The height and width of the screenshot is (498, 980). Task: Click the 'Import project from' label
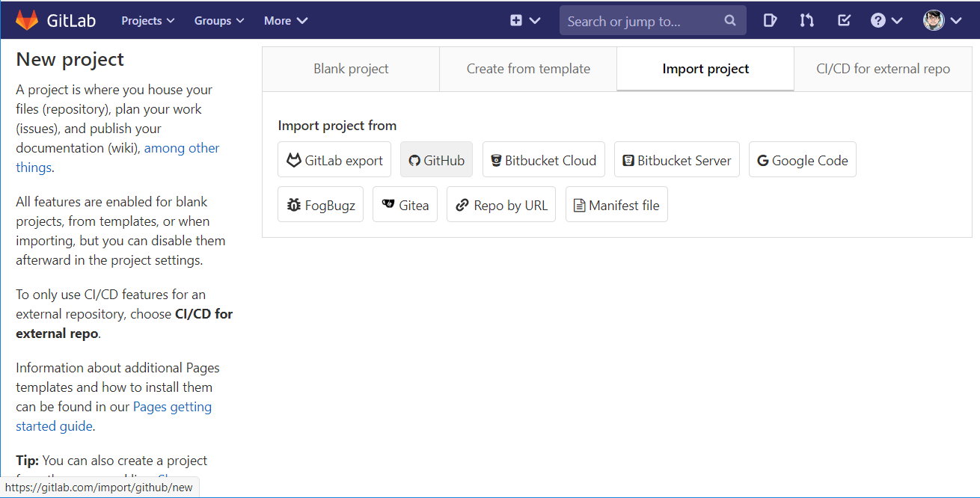(x=337, y=126)
